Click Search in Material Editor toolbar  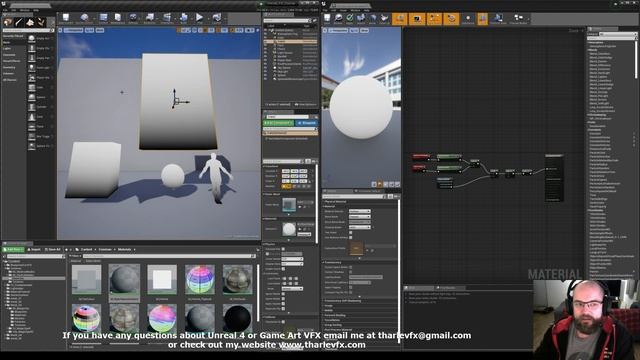[x=361, y=19]
